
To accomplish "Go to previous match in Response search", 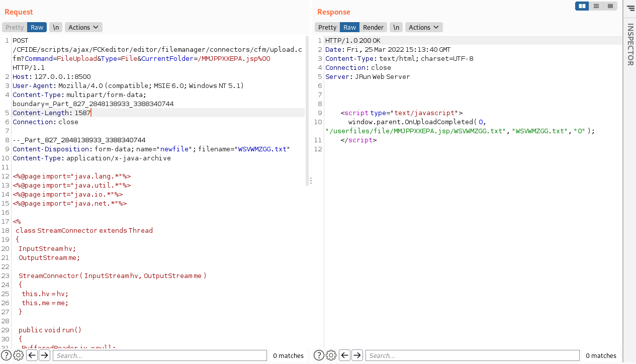I will point(344,355).
